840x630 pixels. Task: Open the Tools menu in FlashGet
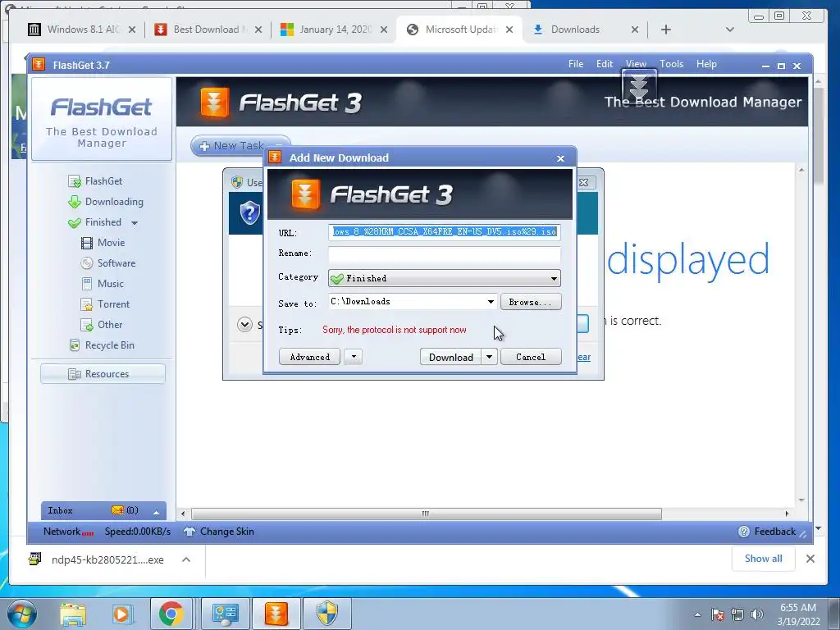[x=671, y=64]
